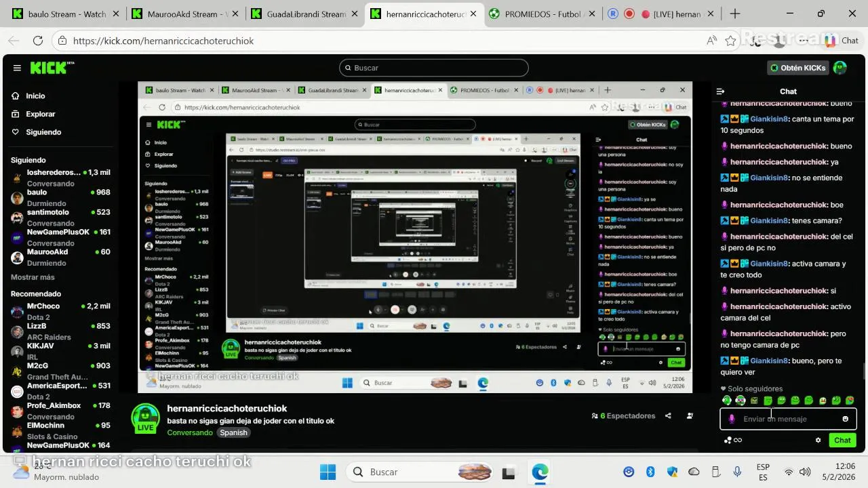Viewport: 868px width, 488px height.
Task: Open volume control in system tray
Action: tap(805, 472)
